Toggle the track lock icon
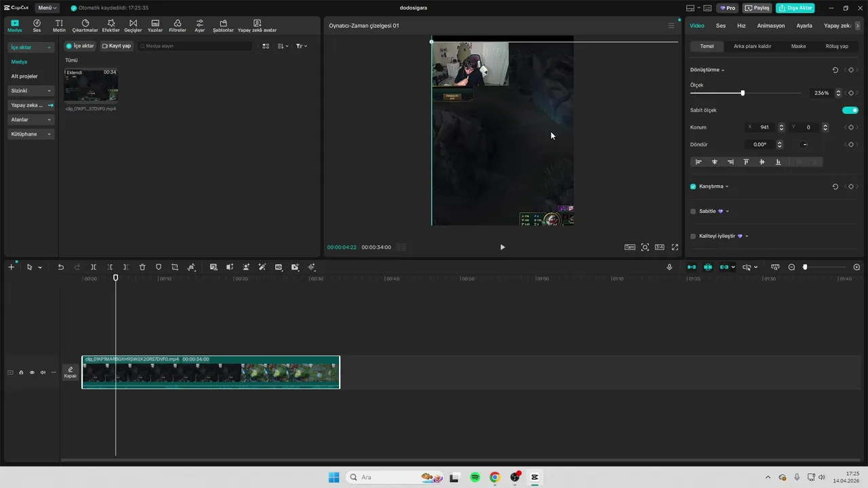The image size is (868, 488). [x=21, y=372]
